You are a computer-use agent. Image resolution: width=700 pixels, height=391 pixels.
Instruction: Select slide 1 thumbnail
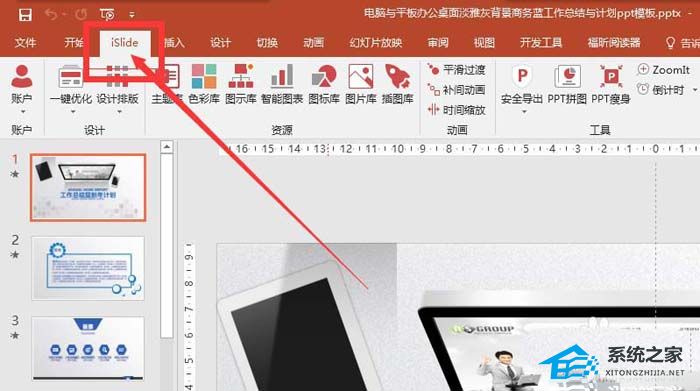[88, 187]
